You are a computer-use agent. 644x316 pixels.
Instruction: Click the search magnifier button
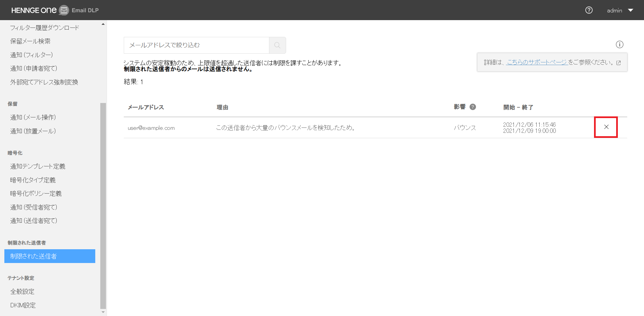pyautogui.click(x=277, y=45)
